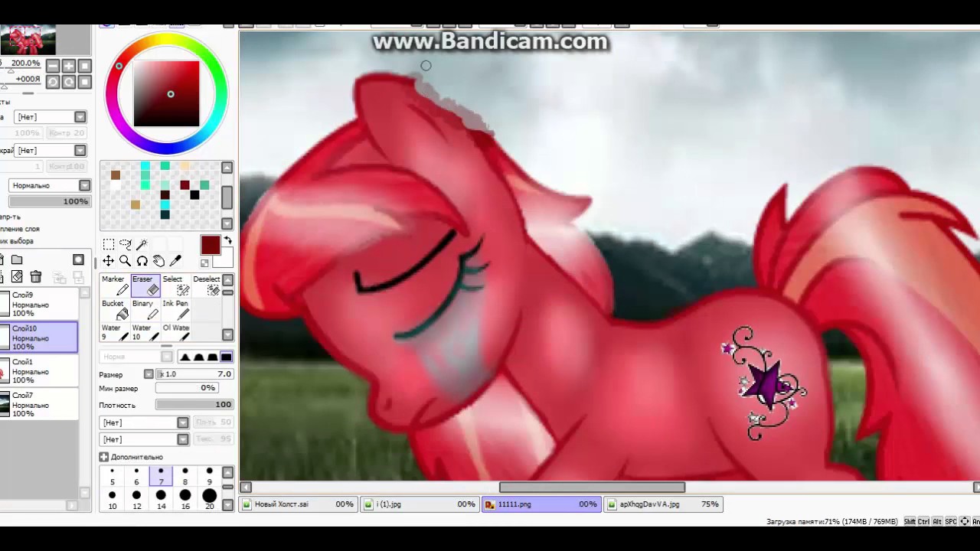Open the brush texture [Нет] dropdown
The height and width of the screenshot is (551, 980).
coord(144,439)
